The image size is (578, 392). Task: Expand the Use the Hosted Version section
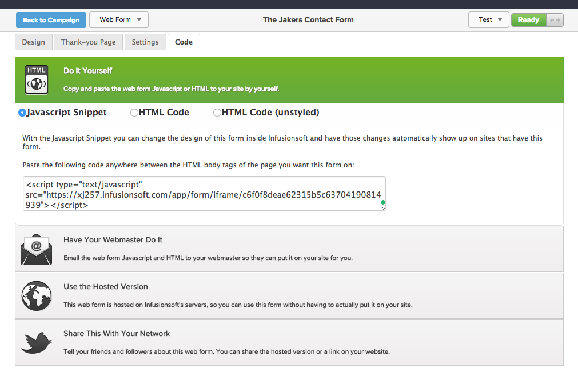pos(289,296)
